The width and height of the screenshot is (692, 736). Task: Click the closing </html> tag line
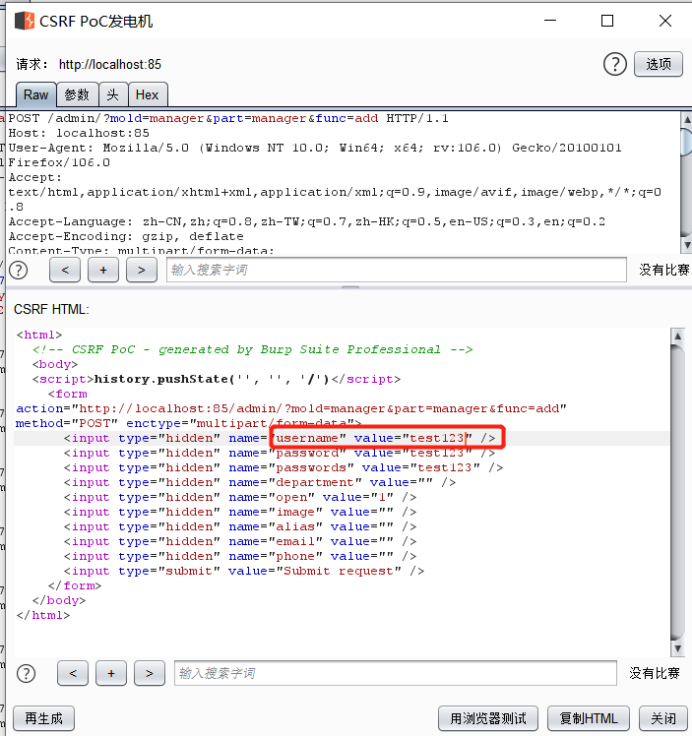point(43,615)
